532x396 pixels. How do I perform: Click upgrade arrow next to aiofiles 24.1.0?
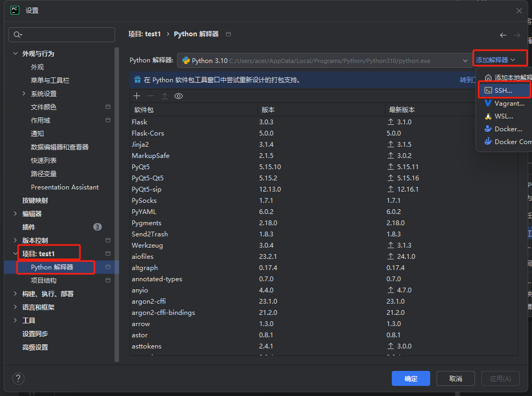point(391,256)
